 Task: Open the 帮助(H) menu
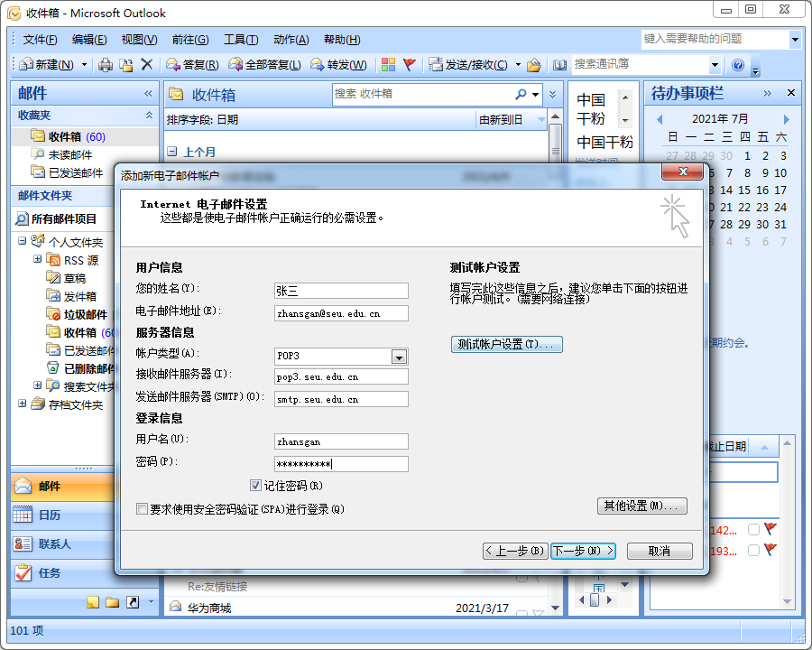(342, 40)
